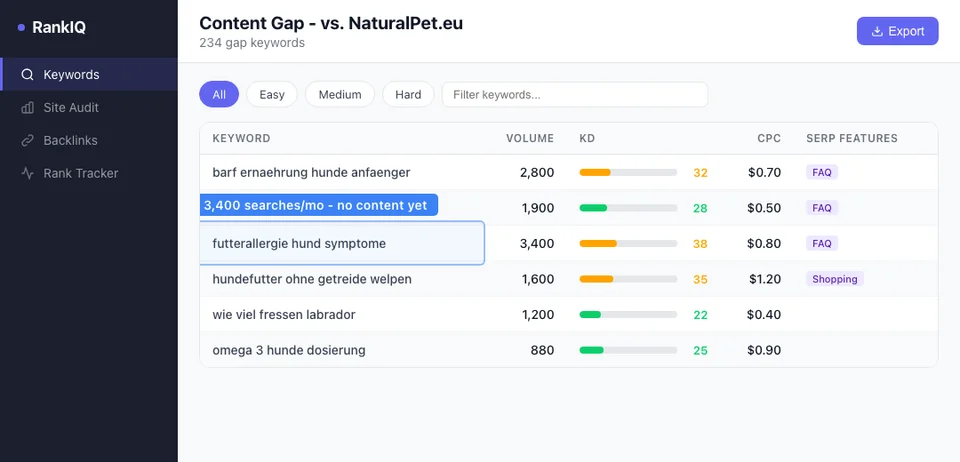Image resolution: width=960 pixels, height=462 pixels.
Task: Click the volume value 2,800
Action: coord(537,173)
